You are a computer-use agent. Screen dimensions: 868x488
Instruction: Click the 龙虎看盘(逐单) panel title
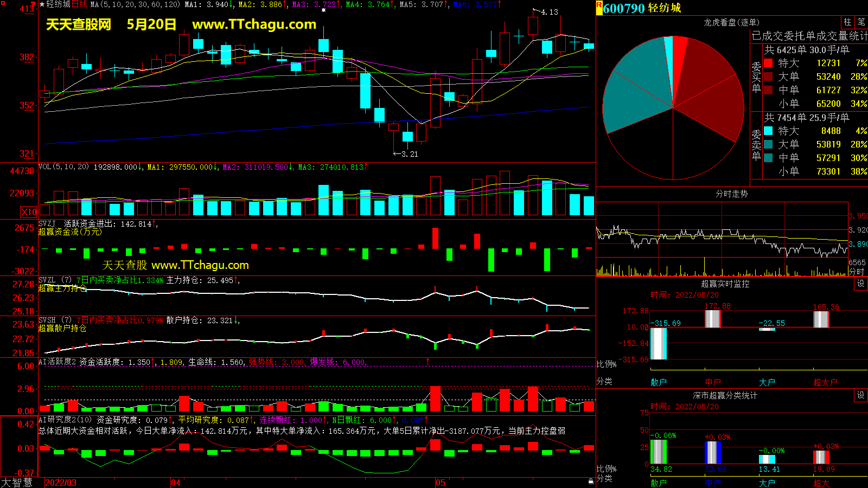pos(731,22)
